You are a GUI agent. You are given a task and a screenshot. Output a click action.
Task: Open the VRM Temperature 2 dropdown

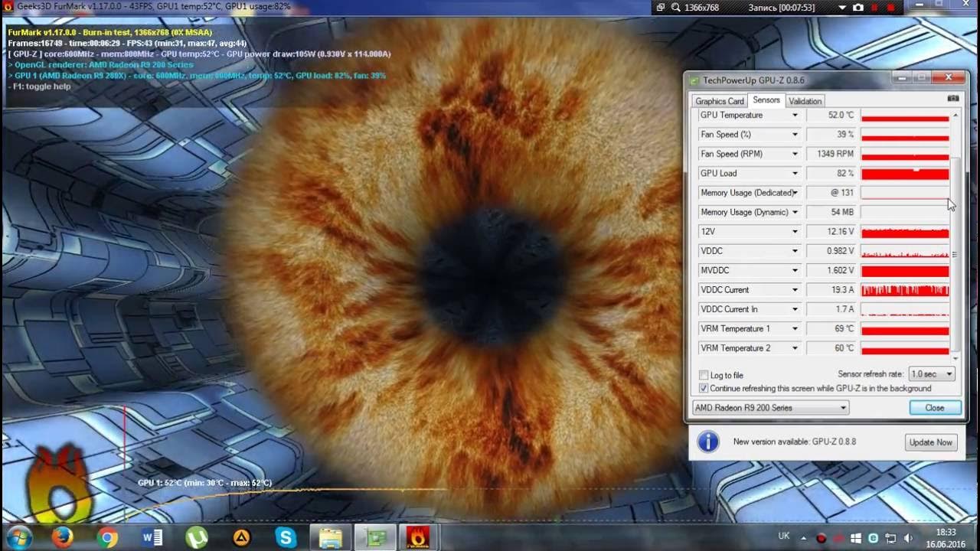(795, 347)
